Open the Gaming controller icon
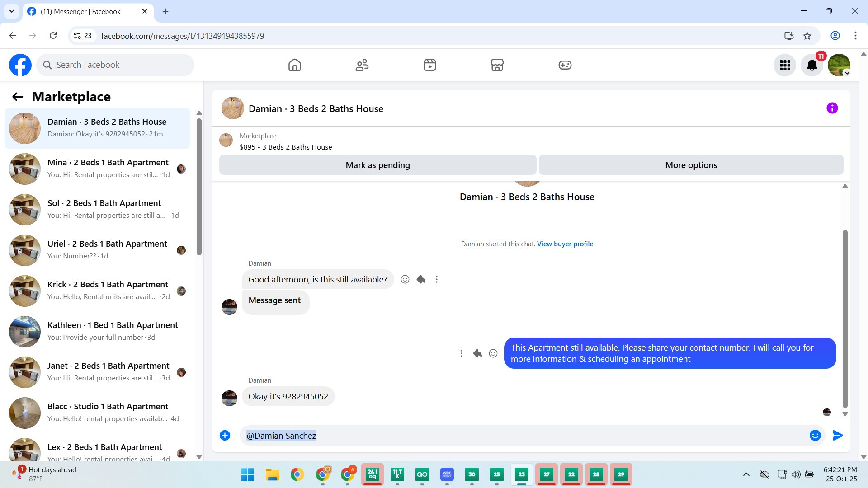This screenshot has width=868, height=488. [x=565, y=65]
